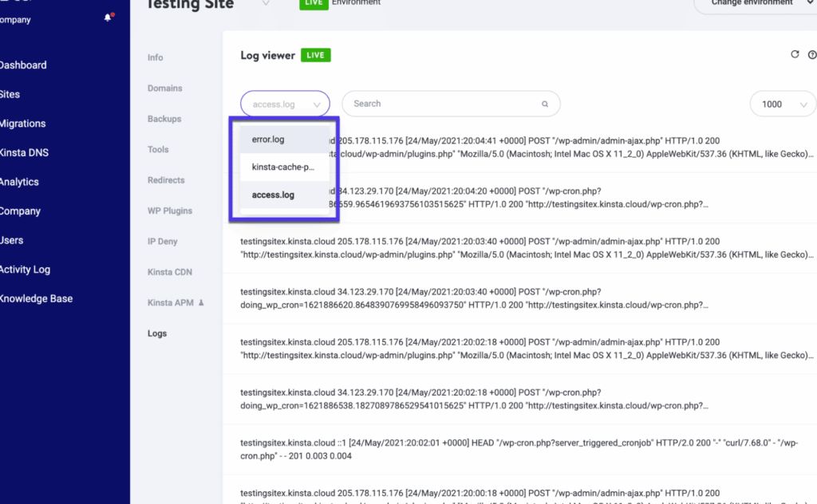
Task: Open the Activity Log page
Action: tap(24, 270)
